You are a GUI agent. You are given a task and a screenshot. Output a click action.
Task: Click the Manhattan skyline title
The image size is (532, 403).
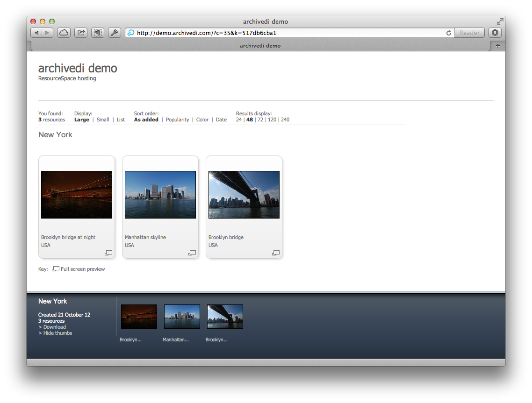point(145,237)
